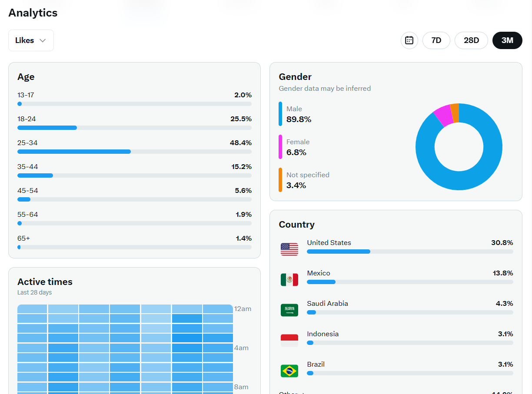Click the 25-34 age group bar

click(x=134, y=152)
